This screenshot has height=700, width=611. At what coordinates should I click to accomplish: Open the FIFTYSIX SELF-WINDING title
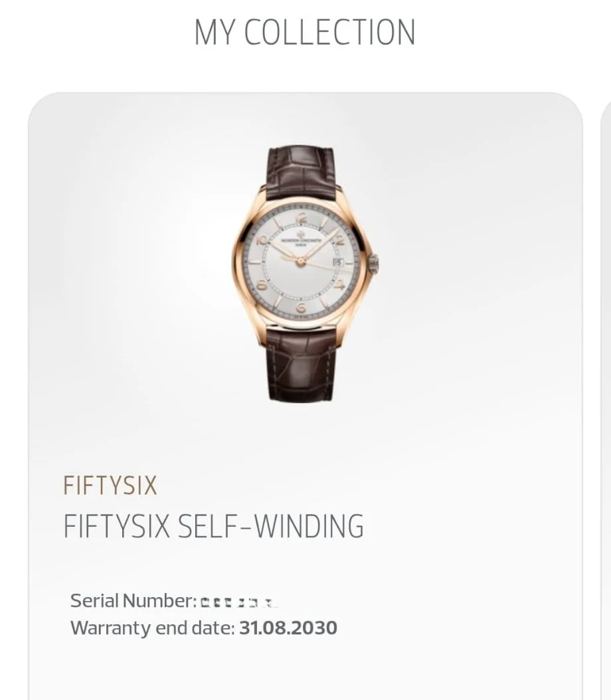213,526
